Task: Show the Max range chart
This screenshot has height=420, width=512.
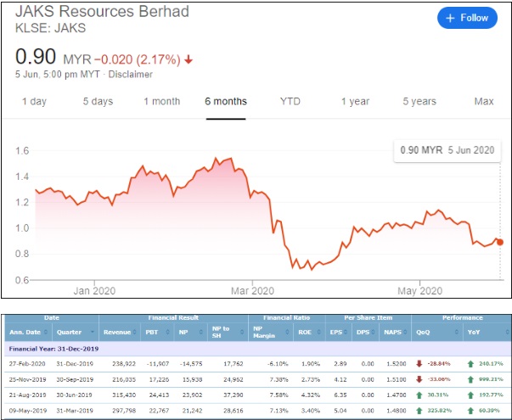Action: point(484,102)
